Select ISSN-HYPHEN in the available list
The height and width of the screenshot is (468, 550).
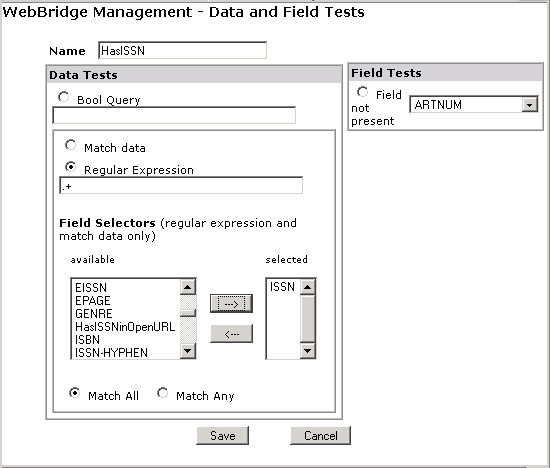126,353
